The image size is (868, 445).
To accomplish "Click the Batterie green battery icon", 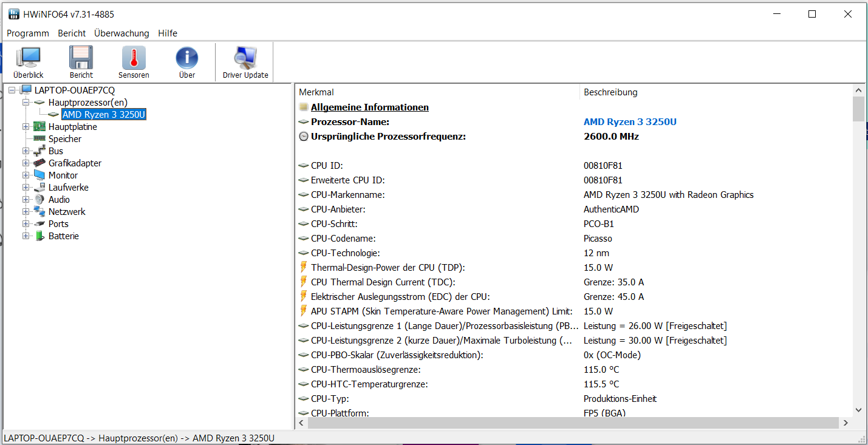I will (x=39, y=236).
